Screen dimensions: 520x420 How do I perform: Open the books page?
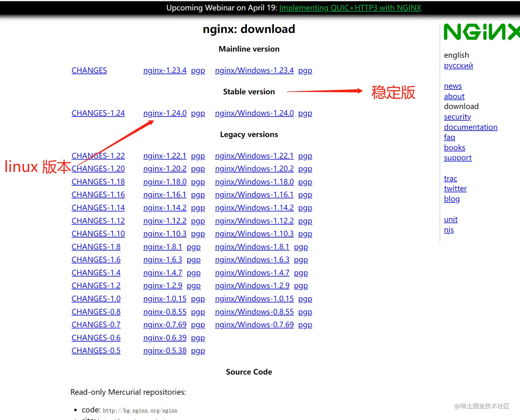point(454,147)
